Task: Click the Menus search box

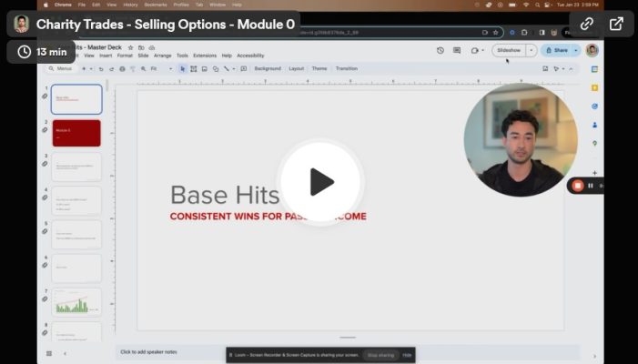Action: 60,69
